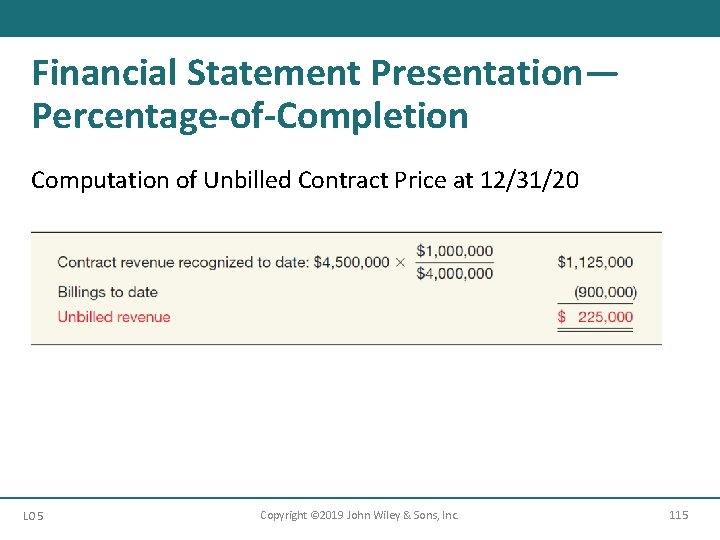Click the "Billings to date" label

pyautogui.click(x=107, y=292)
